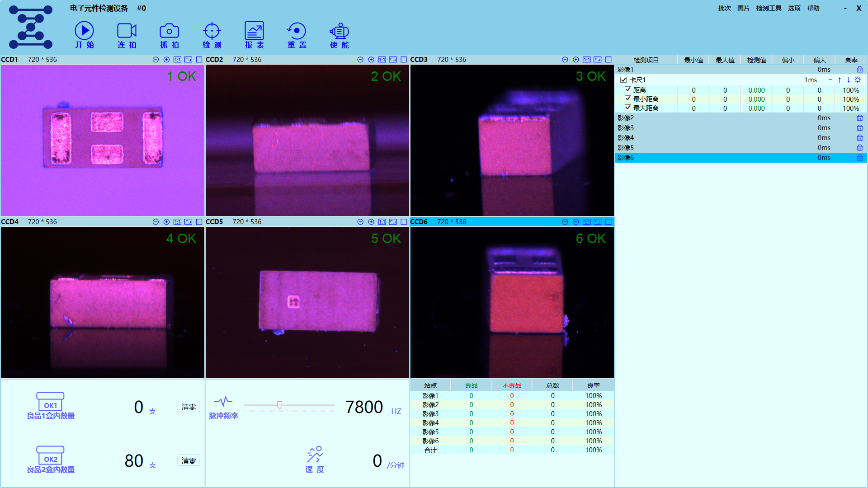Click the 开始 start play icon
The width and height of the screenshot is (868, 488).
tap(84, 31)
